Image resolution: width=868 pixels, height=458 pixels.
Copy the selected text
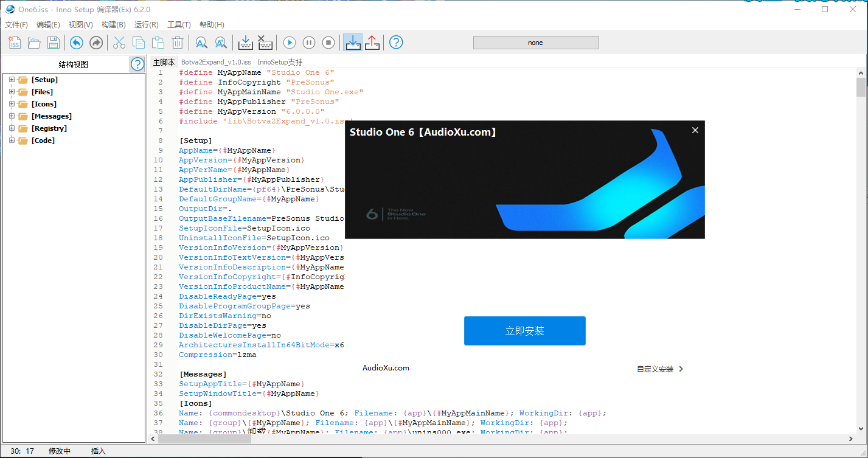[139, 43]
